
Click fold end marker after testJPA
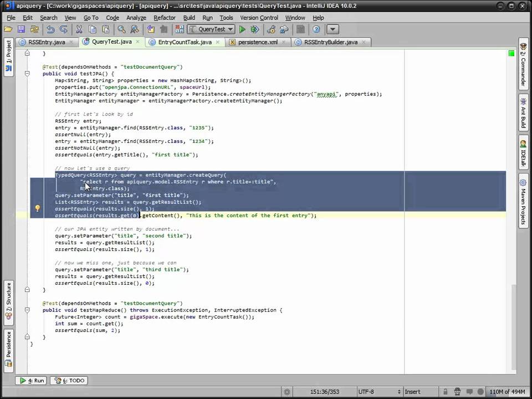pyautogui.click(x=27, y=289)
